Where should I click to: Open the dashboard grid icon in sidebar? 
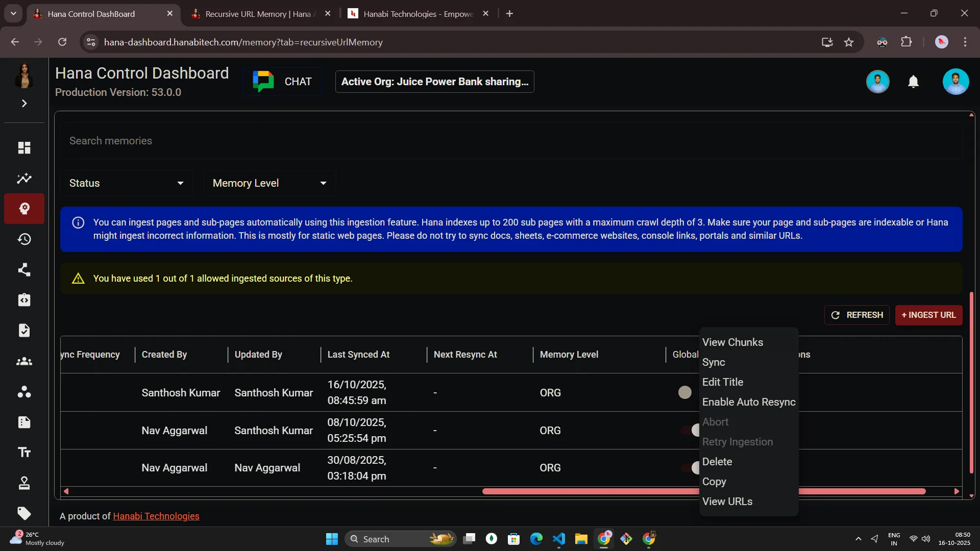coord(24,148)
